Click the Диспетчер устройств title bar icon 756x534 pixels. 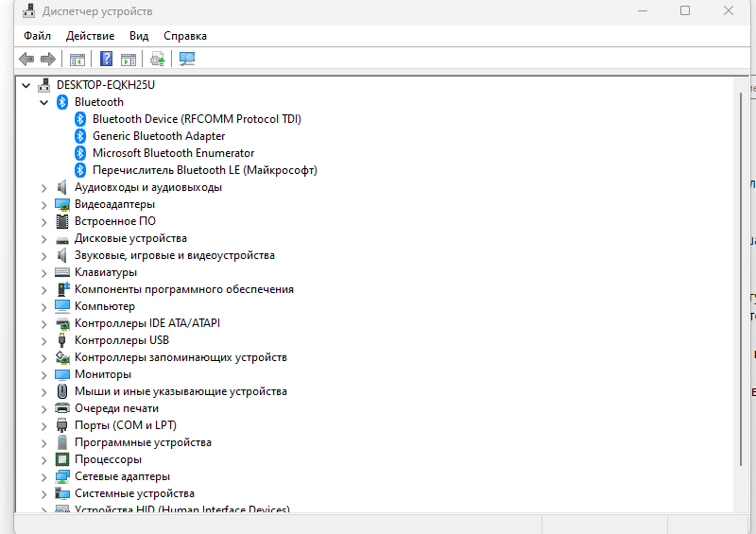tap(29, 10)
